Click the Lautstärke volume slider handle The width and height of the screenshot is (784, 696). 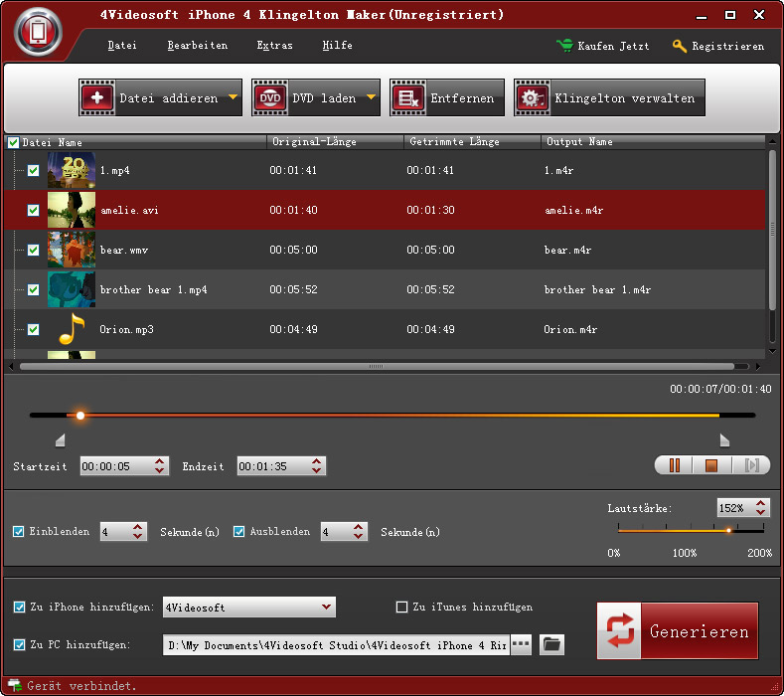[728, 531]
